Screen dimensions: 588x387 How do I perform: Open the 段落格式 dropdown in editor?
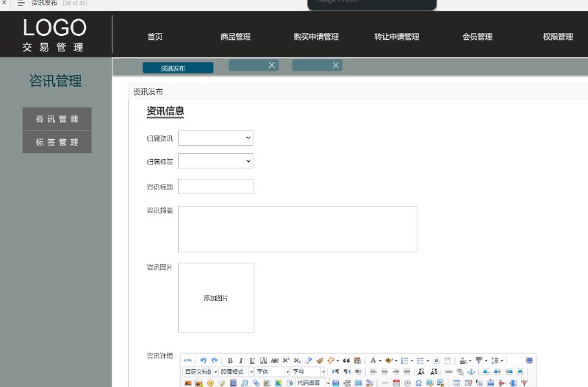coord(236,372)
